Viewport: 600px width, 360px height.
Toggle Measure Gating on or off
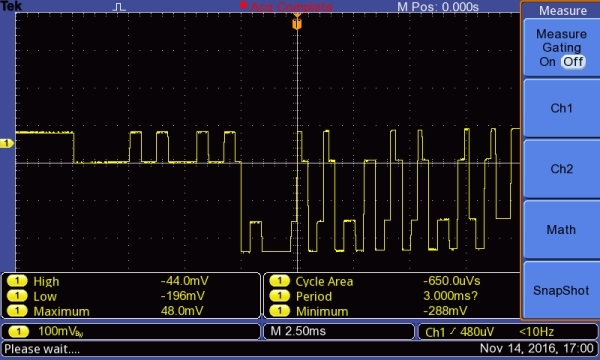tap(561, 48)
